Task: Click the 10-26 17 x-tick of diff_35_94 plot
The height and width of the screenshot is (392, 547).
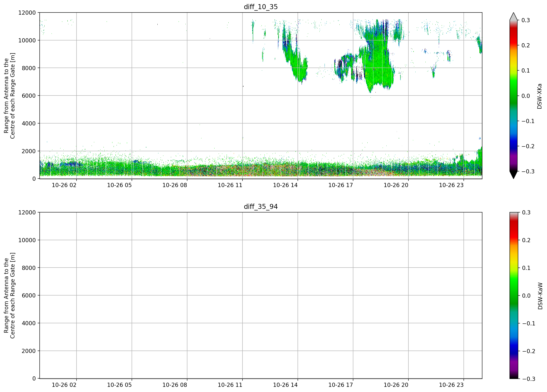Action: pos(341,385)
